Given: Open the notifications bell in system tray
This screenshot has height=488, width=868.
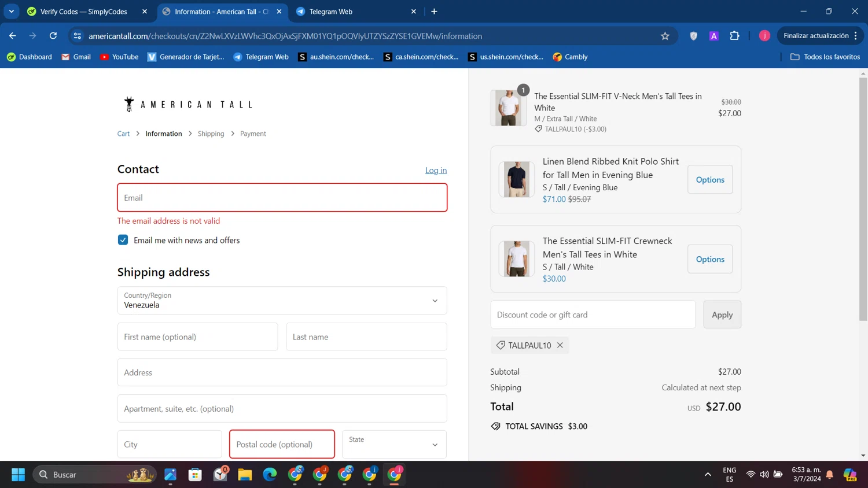Looking at the screenshot, I should point(829,475).
